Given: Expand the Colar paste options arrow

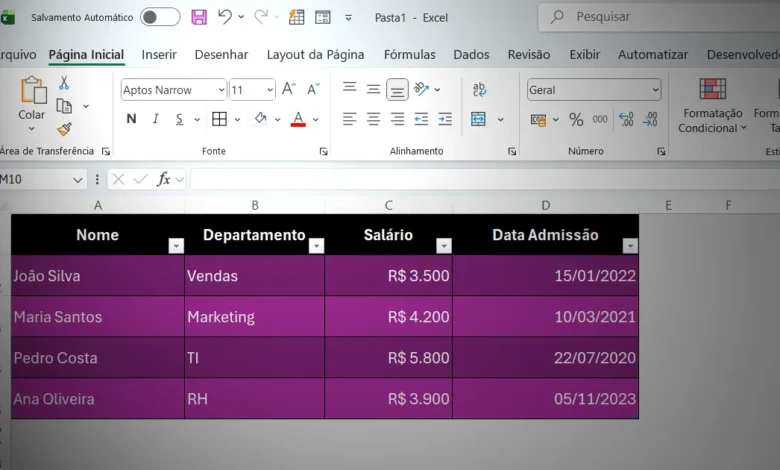Looking at the screenshot, I should [31, 129].
